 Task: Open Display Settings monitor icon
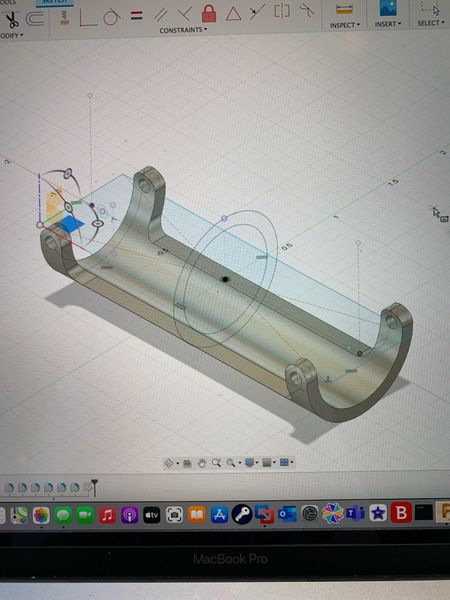pos(250,463)
